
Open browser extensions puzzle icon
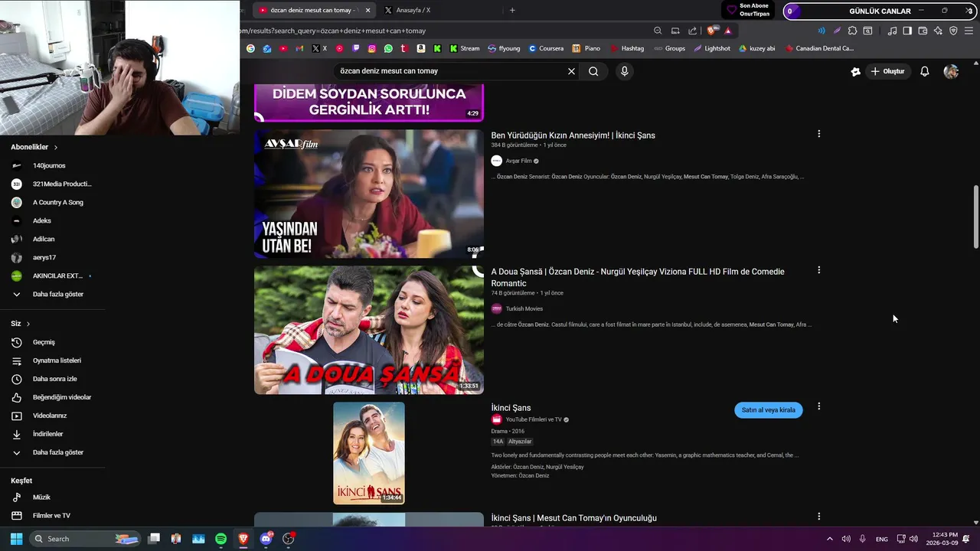[852, 31]
